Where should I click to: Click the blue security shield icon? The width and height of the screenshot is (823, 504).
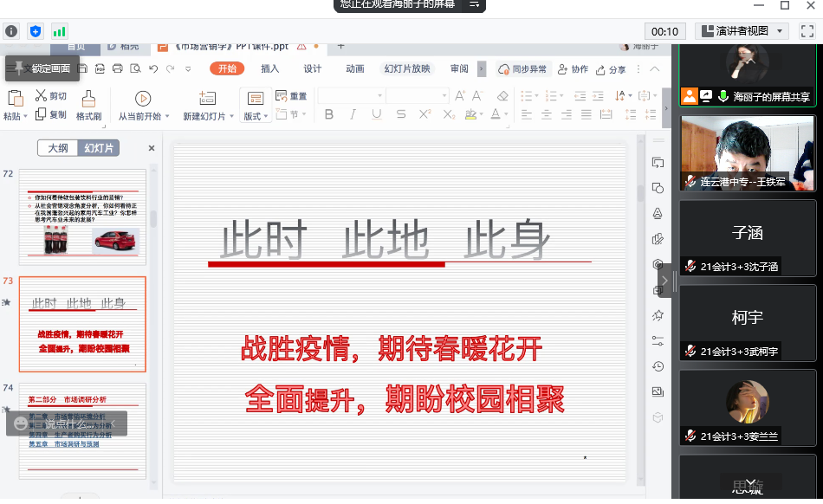[36, 31]
